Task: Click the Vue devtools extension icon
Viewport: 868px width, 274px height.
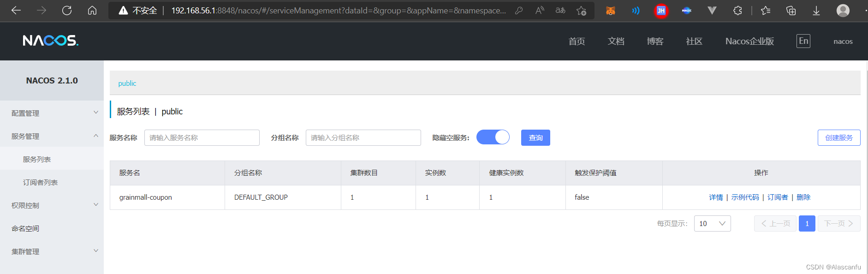Action: coord(712,10)
